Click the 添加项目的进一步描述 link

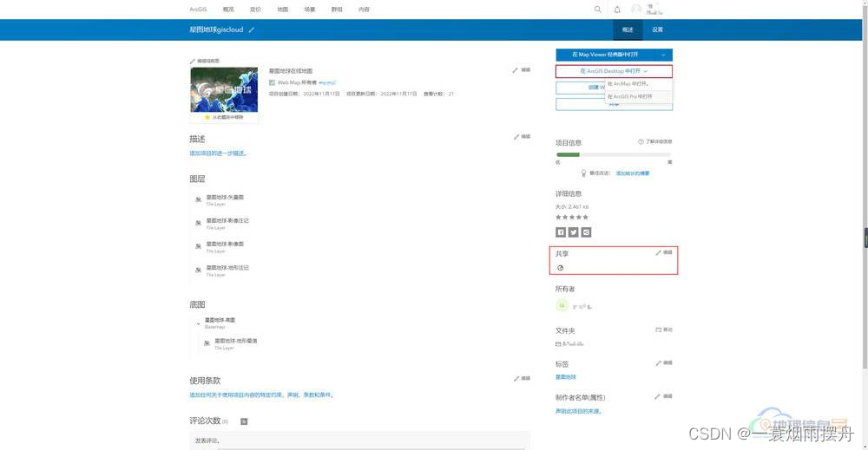[x=218, y=153]
